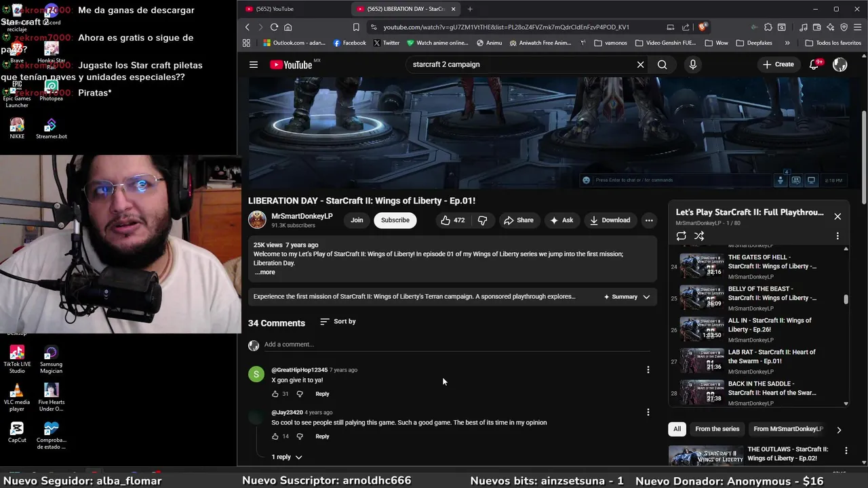The height and width of the screenshot is (488, 868).
Task: Dislike Jay23420's comment
Action: point(300,436)
